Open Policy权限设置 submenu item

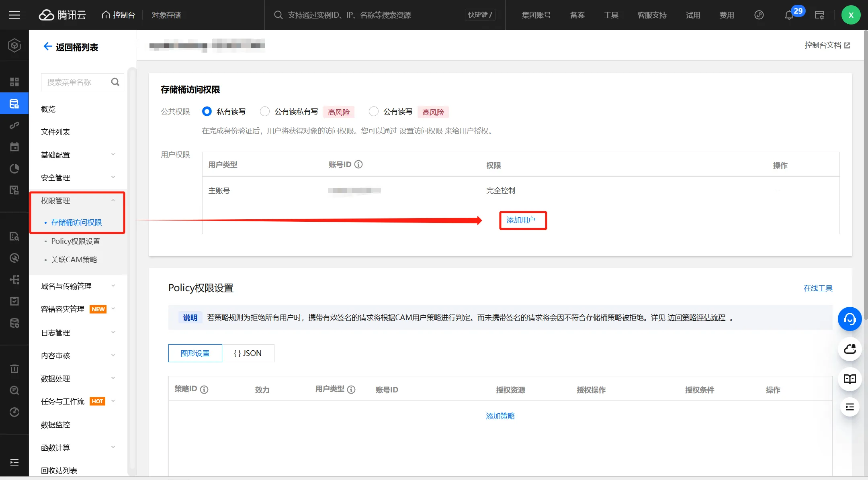(x=76, y=241)
